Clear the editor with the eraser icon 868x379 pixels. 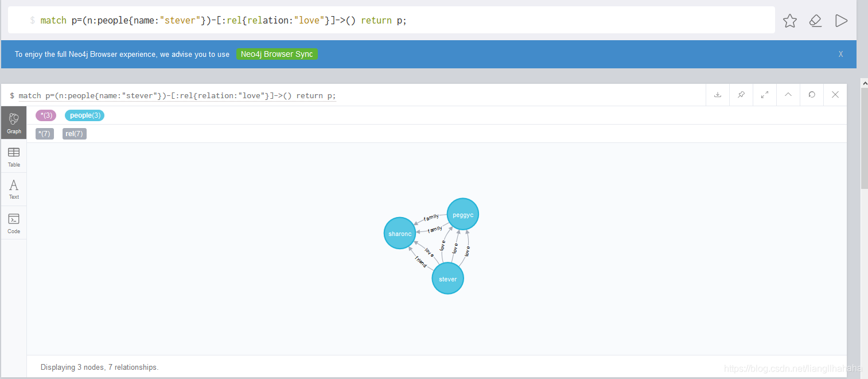[x=815, y=21]
